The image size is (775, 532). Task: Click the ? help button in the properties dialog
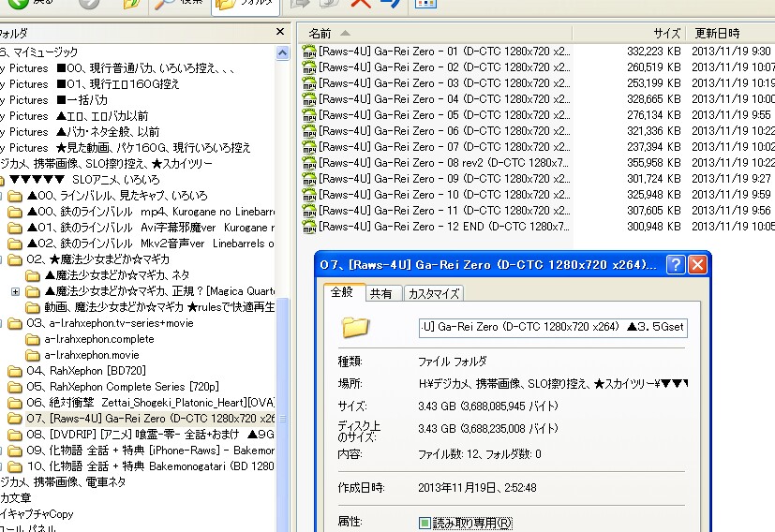(x=675, y=265)
